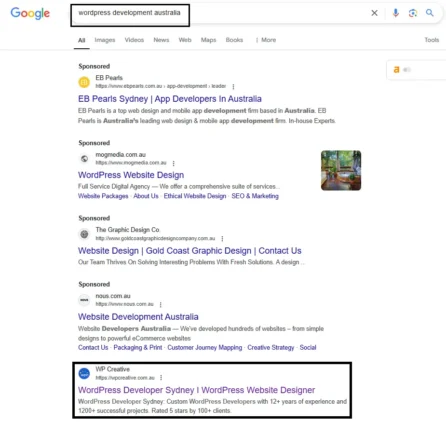The height and width of the screenshot is (422, 446).
Task: Click the EB Pearls site name
Action: click(109, 78)
